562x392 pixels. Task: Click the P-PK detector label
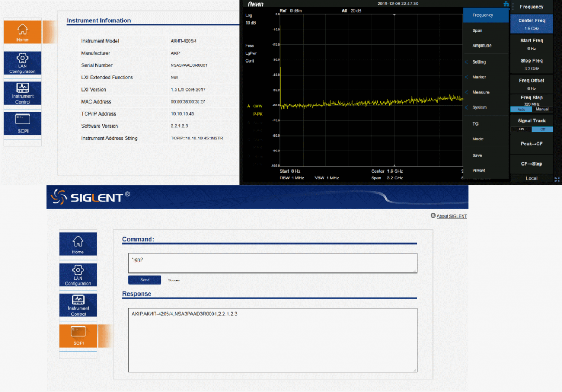click(x=258, y=114)
